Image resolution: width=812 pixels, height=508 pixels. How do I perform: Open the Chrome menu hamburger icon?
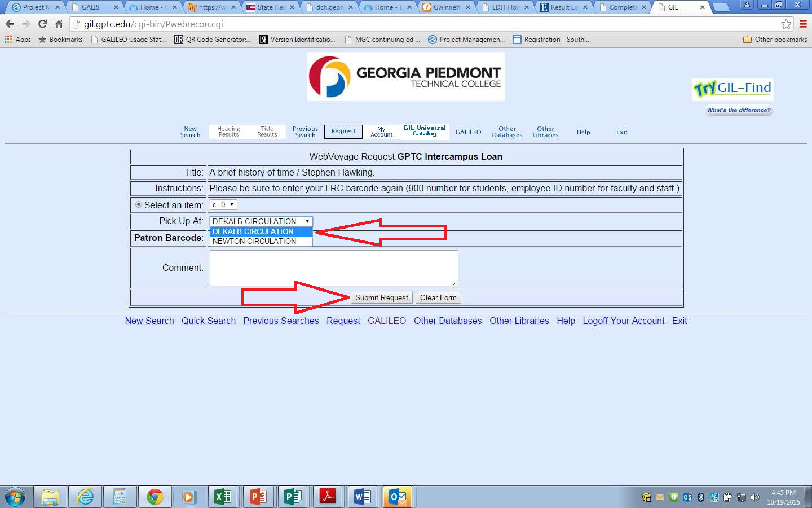[x=803, y=24]
